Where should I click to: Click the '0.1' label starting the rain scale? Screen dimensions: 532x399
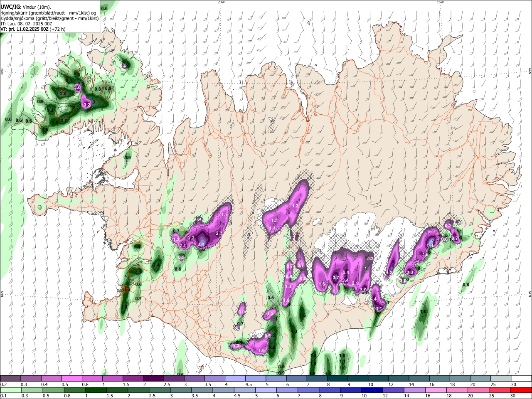(x=3, y=396)
